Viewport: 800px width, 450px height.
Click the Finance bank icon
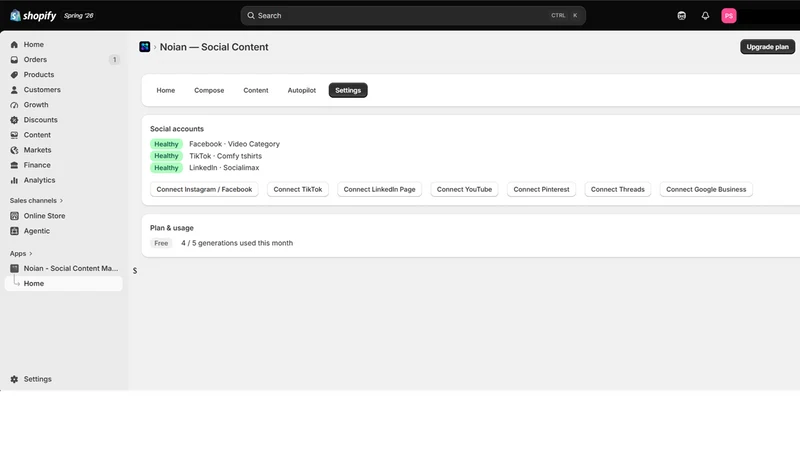(14, 165)
